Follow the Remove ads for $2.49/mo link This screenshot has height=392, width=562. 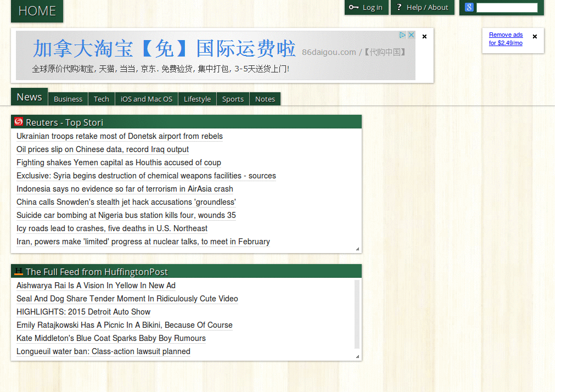505,39
